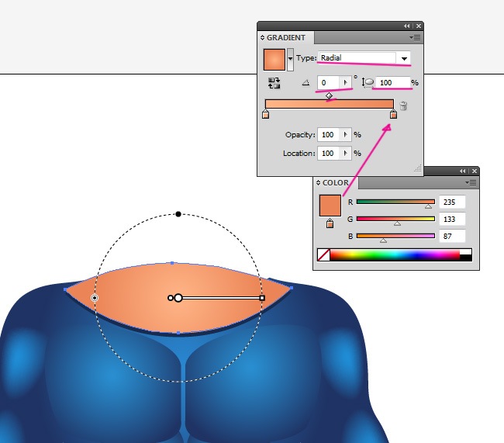
Task: Click the Opacity input field
Action: (x=329, y=134)
